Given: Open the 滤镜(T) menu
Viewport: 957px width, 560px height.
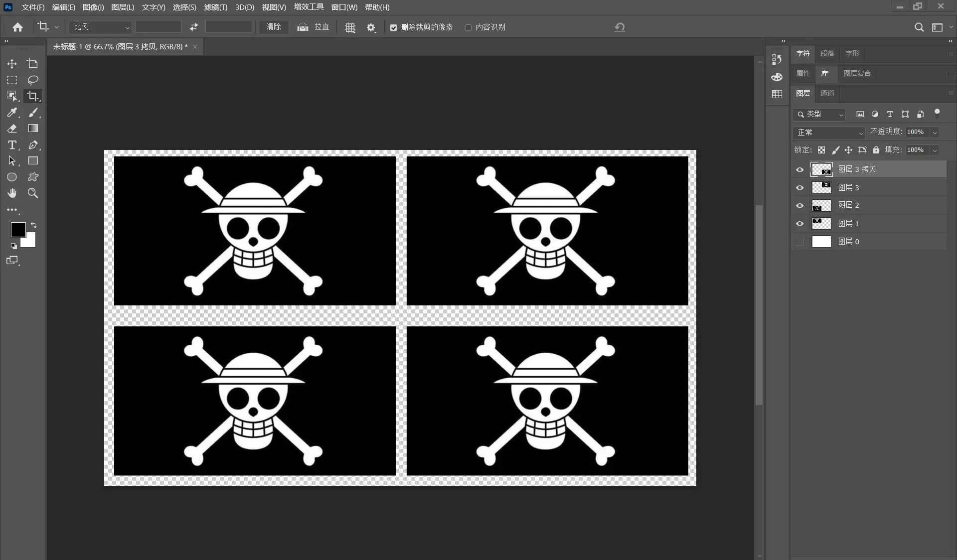Looking at the screenshot, I should pyautogui.click(x=216, y=7).
